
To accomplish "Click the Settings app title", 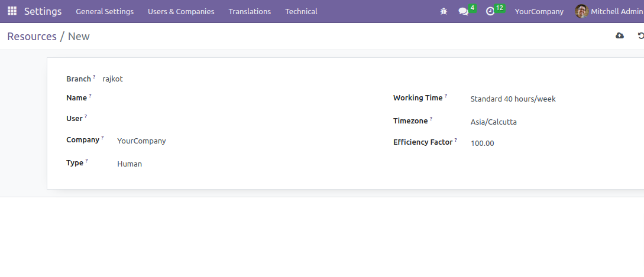I will [43, 11].
